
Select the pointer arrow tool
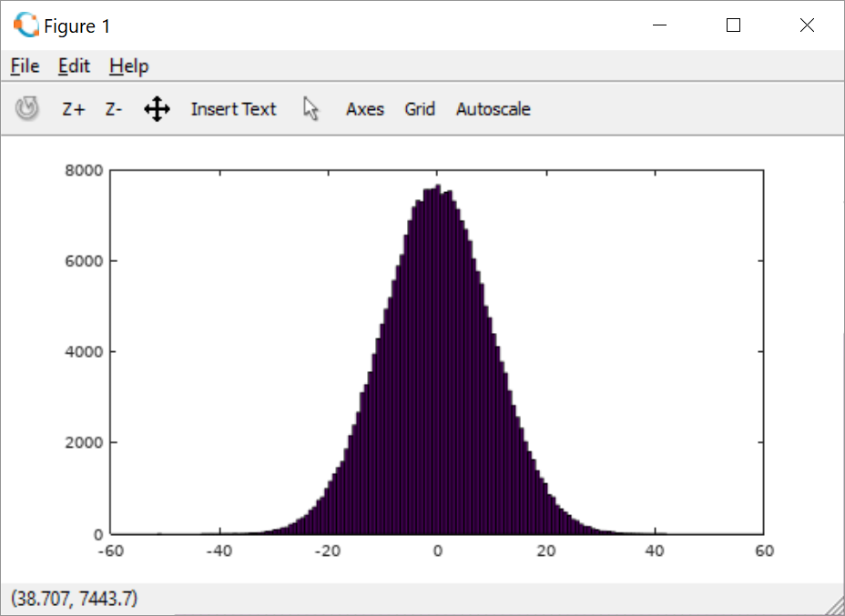311,108
